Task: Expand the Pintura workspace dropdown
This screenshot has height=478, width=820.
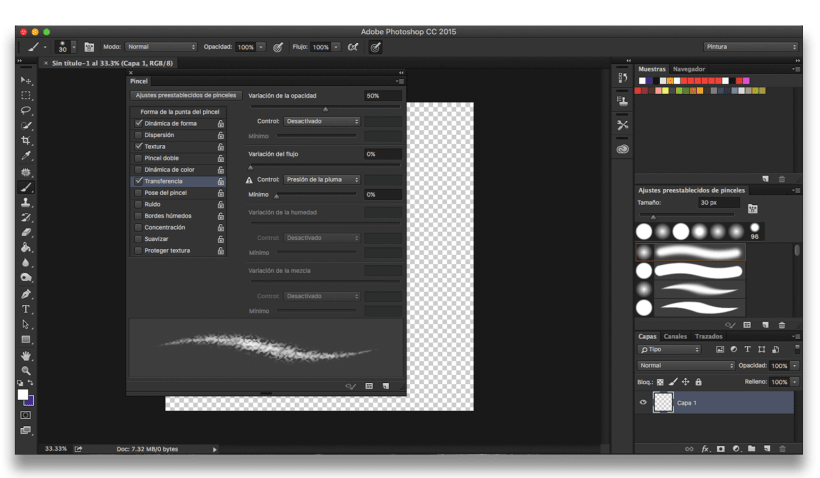Action: pos(750,47)
